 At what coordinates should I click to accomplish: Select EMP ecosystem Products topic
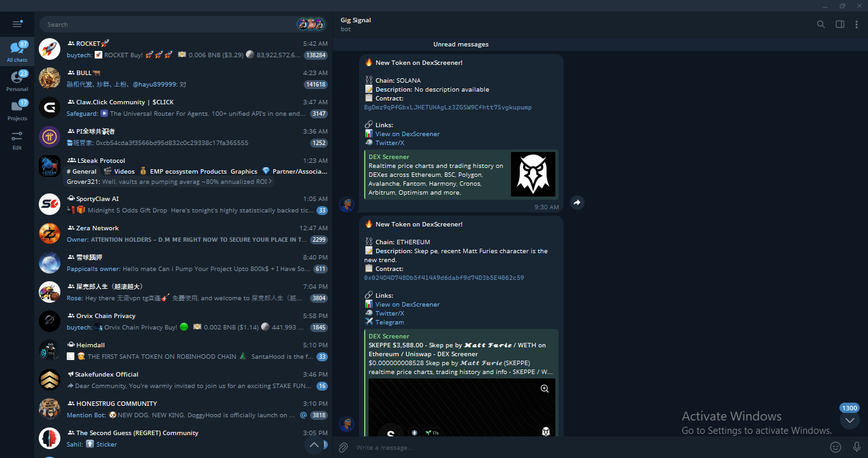click(183, 171)
